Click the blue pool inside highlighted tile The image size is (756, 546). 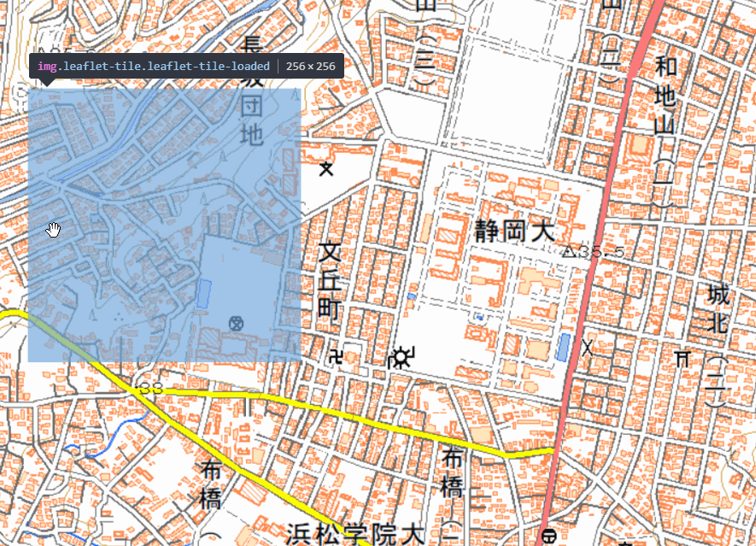coord(204,293)
